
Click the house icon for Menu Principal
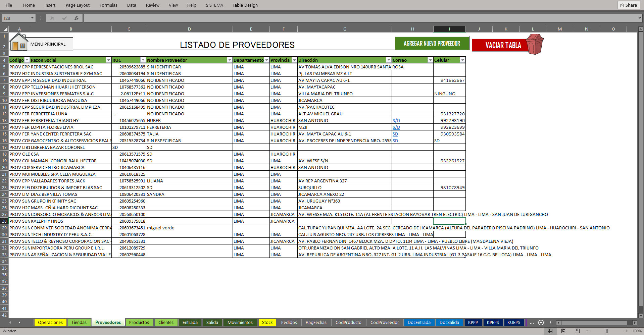[19, 42]
